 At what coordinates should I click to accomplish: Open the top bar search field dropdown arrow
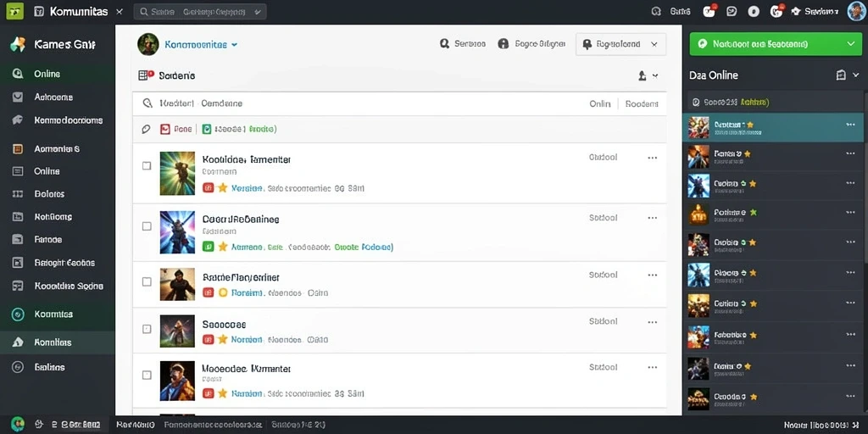click(257, 12)
